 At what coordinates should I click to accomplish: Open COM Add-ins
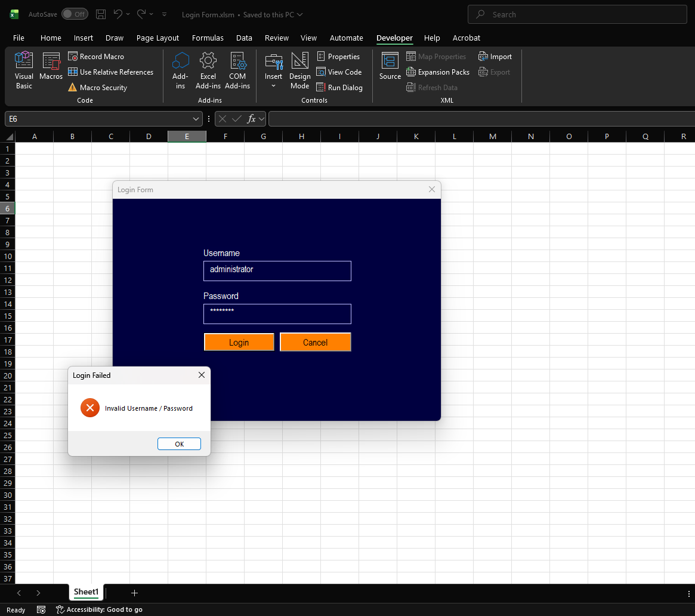(237, 70)
